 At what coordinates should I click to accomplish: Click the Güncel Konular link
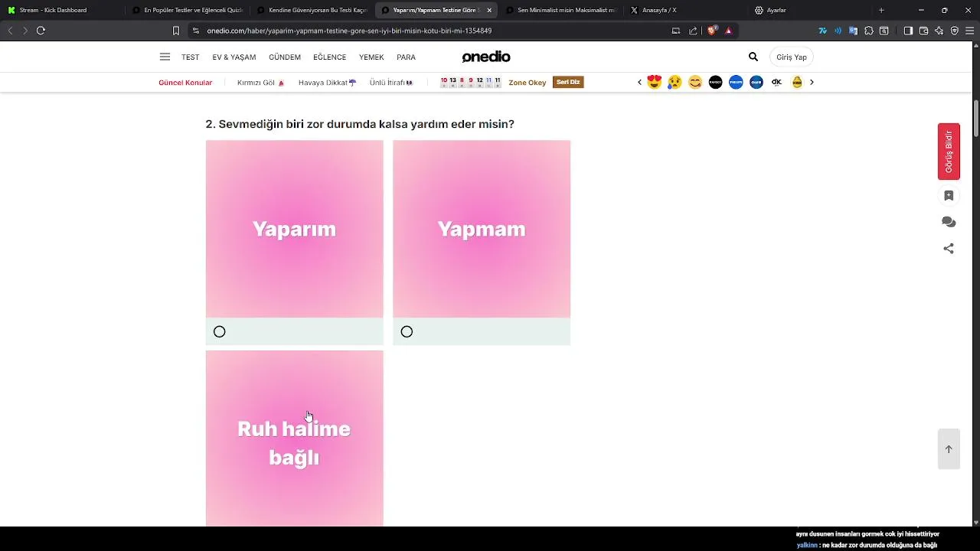[x=185, y=83]
